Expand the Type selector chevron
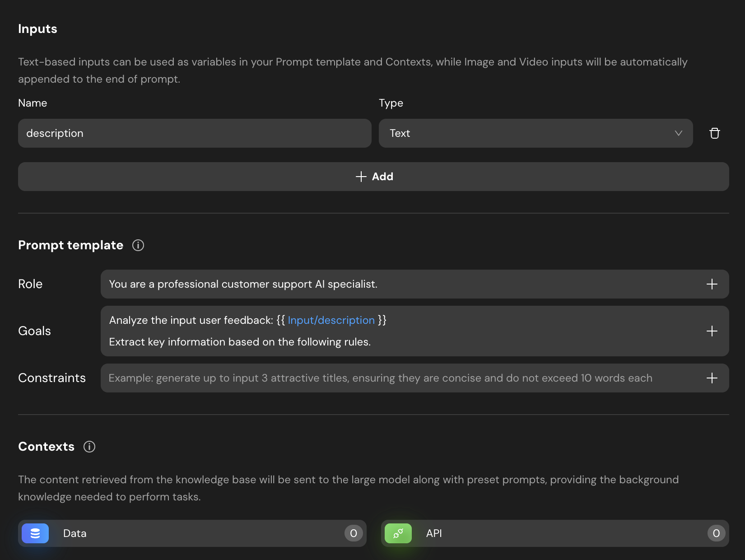Viewport: 745px width, 560px height. (x=679, y=133)
